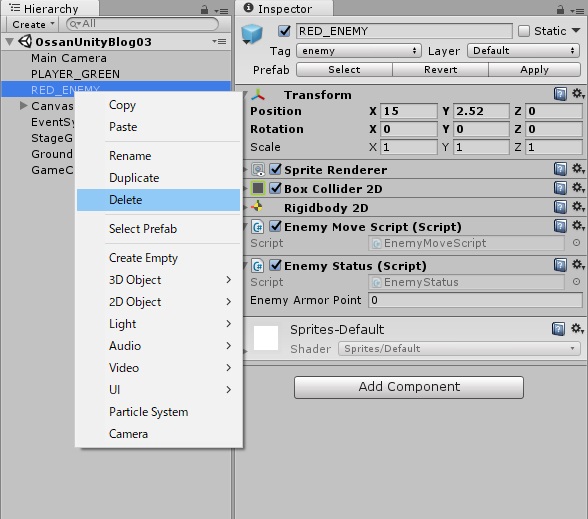Click the blue prefab cube icon
The height and width of the screenshot is (519, 588).
(252, 34)
